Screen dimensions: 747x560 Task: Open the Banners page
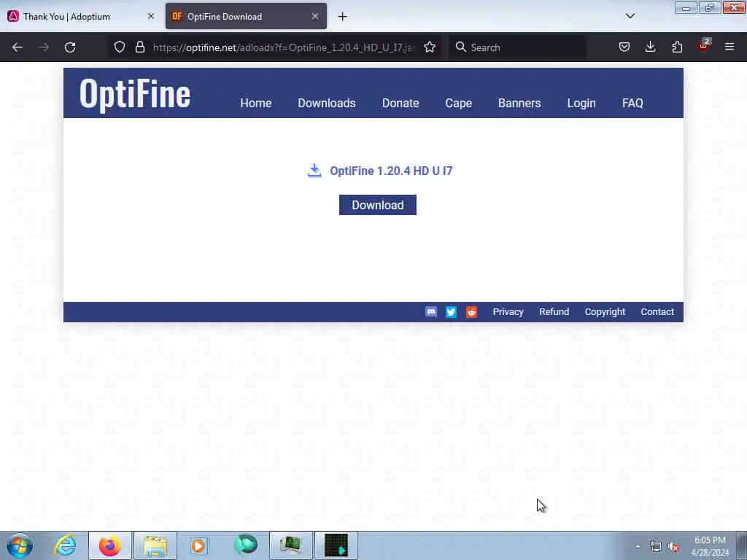[519, 104]
